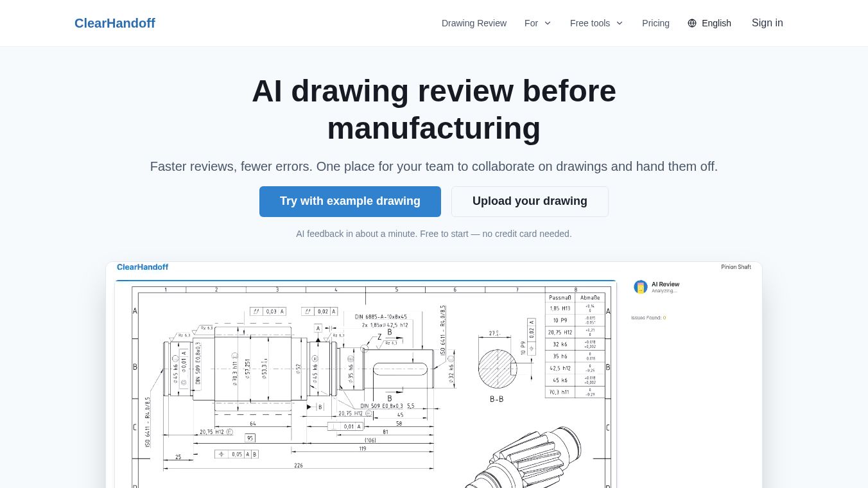The width and height of the screenshot is (868, 488).
Task: Click the Passmaß tolerance table
Action: click(575, 345)
